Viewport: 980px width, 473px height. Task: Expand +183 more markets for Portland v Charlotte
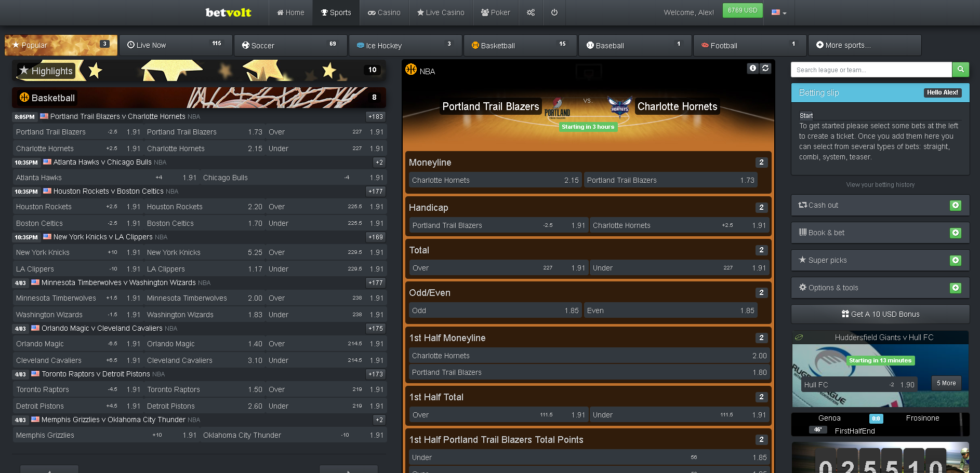click(x=375, y=117)
